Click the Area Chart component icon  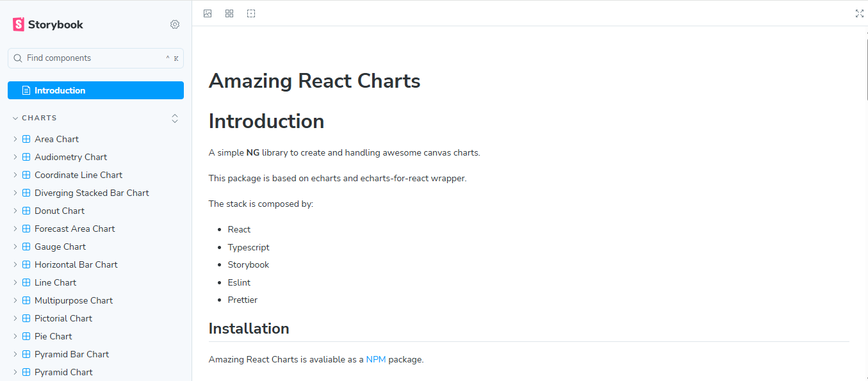(x=26, y=139)
